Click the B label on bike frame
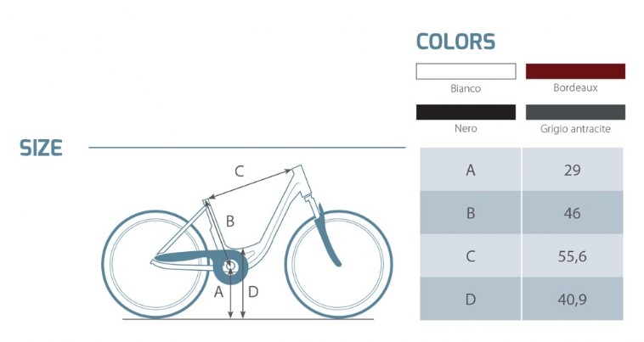The image size is (644, 342). tap(229, 222)
